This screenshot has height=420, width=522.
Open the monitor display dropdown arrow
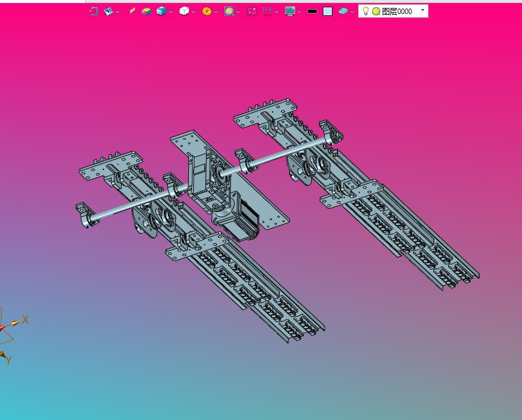(300, 12)
